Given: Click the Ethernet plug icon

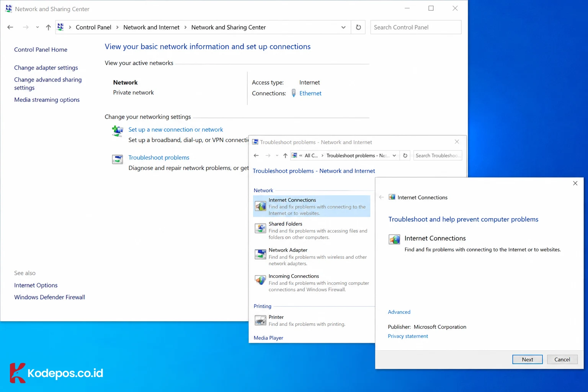Looking at the screenshot, I should click(294, 93).
